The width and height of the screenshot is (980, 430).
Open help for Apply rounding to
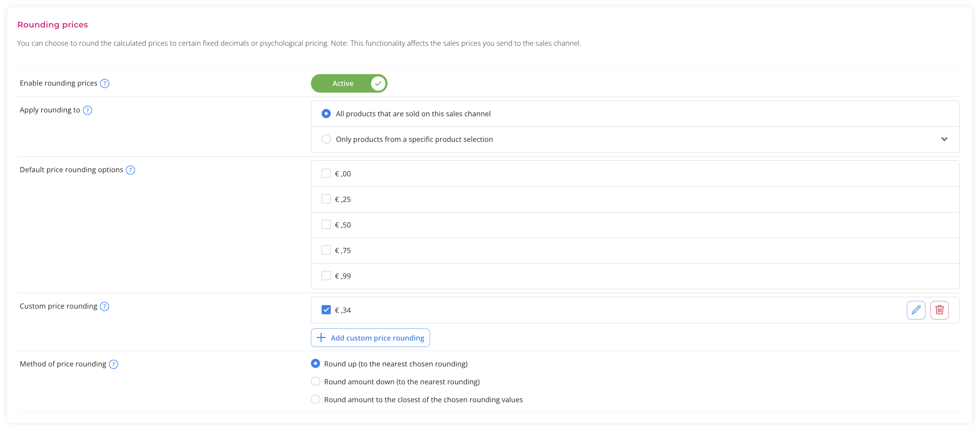point(87,111)
